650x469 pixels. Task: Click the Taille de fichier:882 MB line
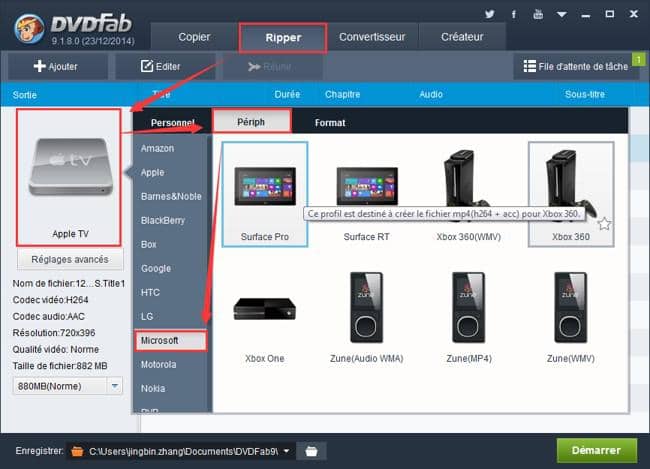tap(60, 366)
